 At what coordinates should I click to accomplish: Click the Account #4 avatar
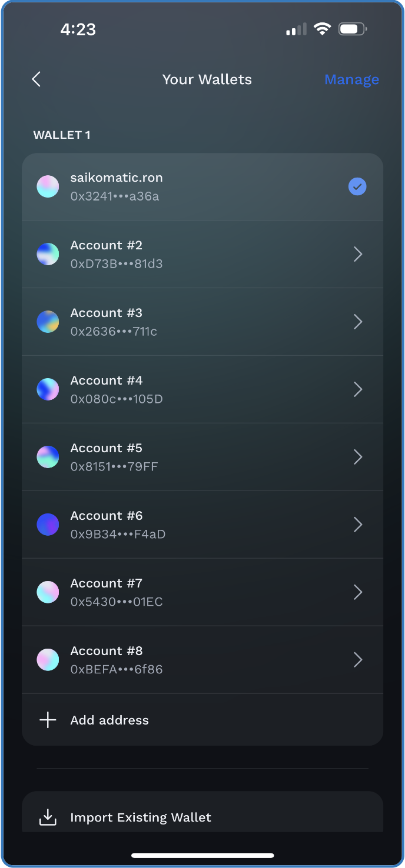tap(48, 389)
